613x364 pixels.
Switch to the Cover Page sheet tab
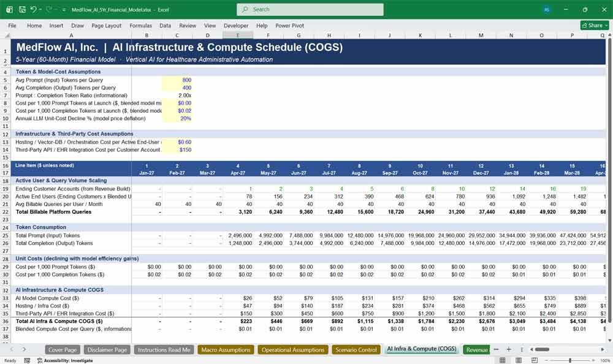63,350
